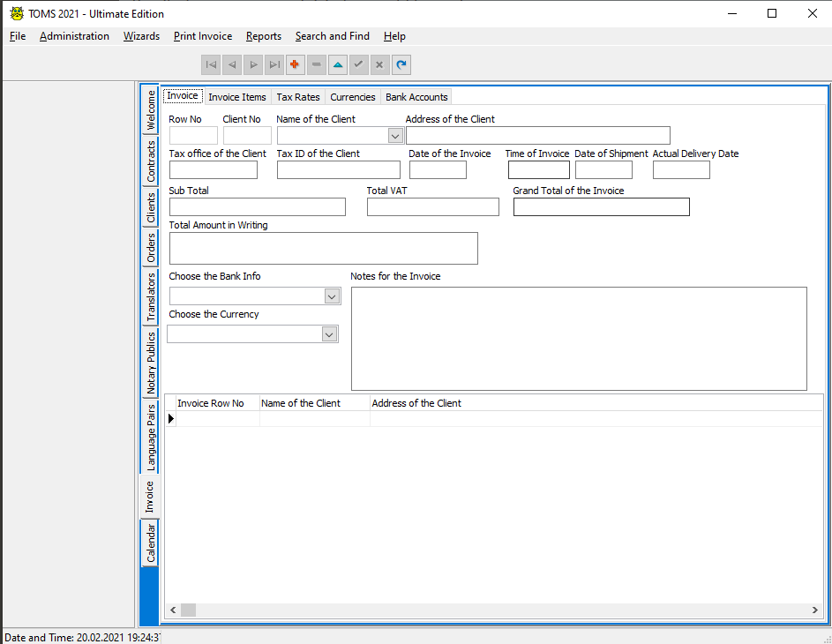The image size is (832, 644).
Task: Refresh records with the circular arrow icon
Action: point(401,64)
